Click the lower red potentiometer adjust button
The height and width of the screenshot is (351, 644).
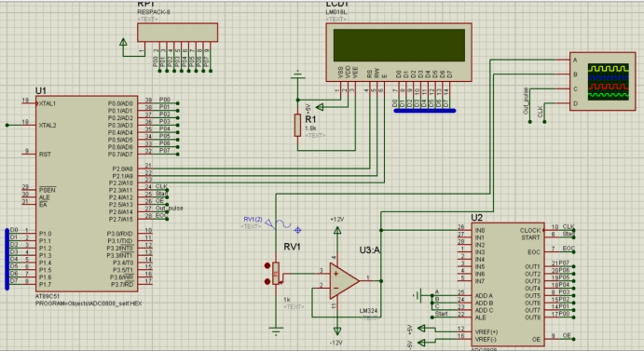point(267,281)
